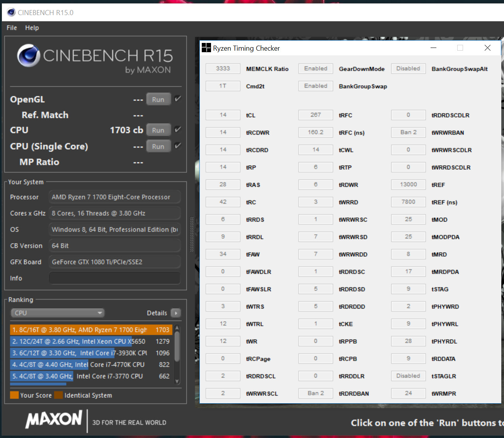This screenshot has width=504, height=438.
Task: Click the tFAW value 34
Action: coord(223,254)
